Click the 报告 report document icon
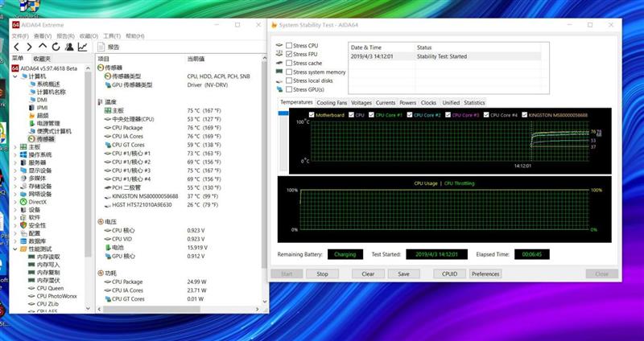This screenshot has width=644, height=341. point(101,47)
